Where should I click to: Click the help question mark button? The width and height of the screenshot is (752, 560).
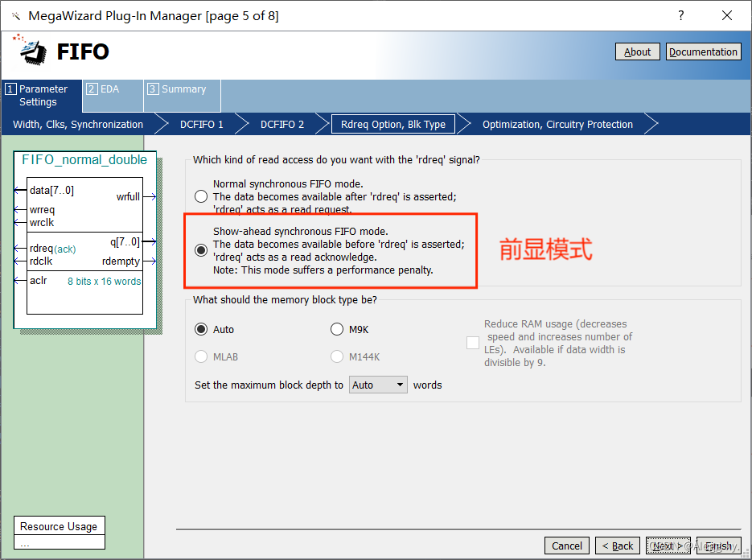pyautogui.click(x=681, y=15)
